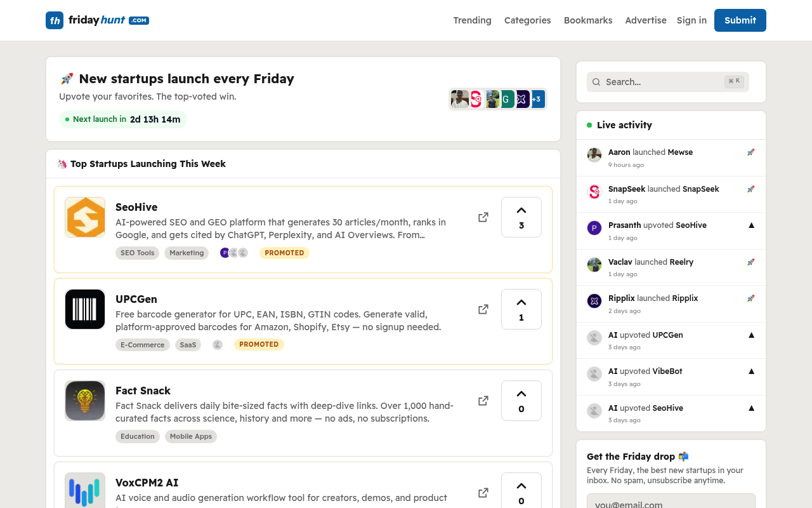Click the UPCGen barcode logo

pos(85,309)
